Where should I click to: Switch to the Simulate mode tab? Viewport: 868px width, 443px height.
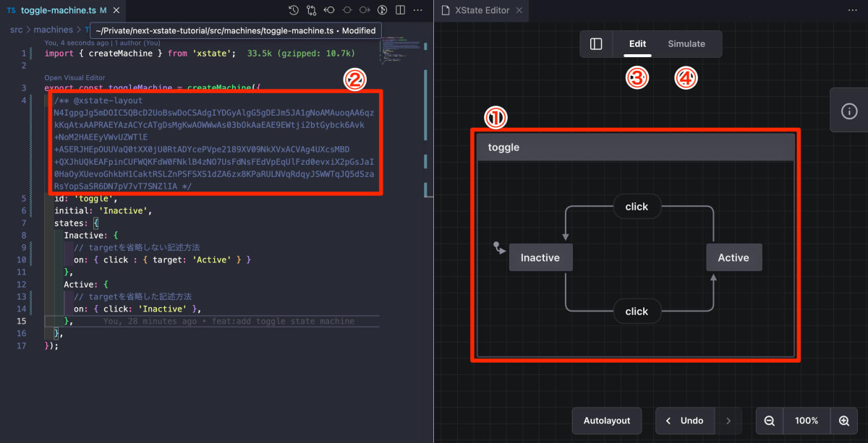(x=686, y=44)
